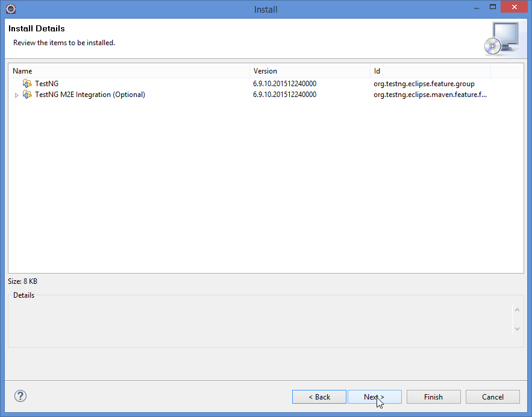Select the TestNG row name
532x417 pixels.
click(46, 84)
